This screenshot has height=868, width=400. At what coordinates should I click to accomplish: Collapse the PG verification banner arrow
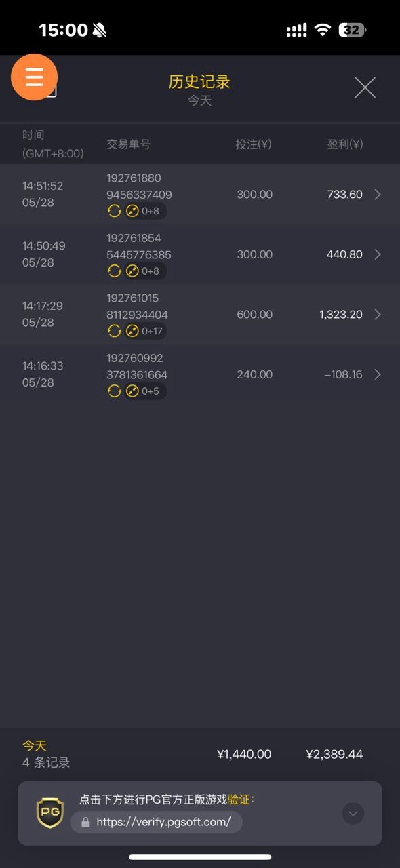tap(353, 813)
